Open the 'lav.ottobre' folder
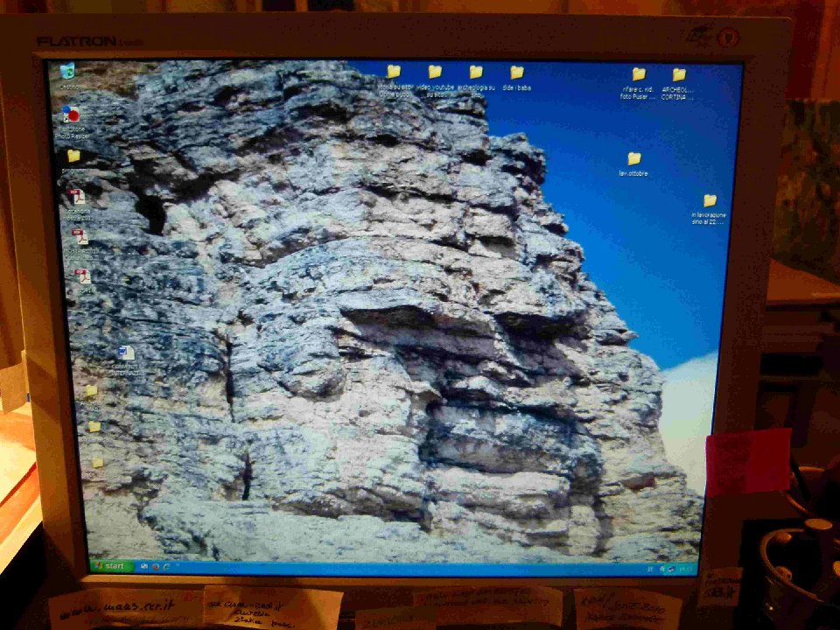This screenshot has width=840, height=630. (x=633, y=158)
